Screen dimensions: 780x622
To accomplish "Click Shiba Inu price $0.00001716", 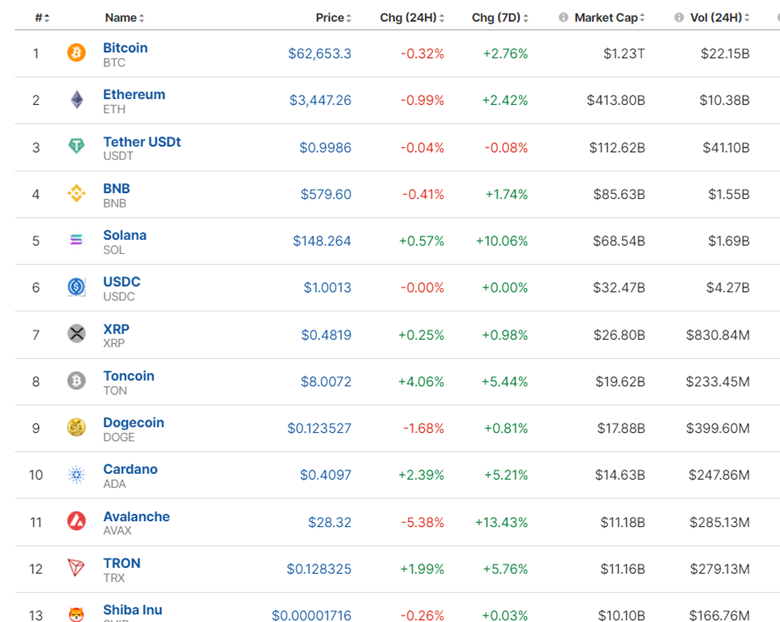I will tap(311, 616).
